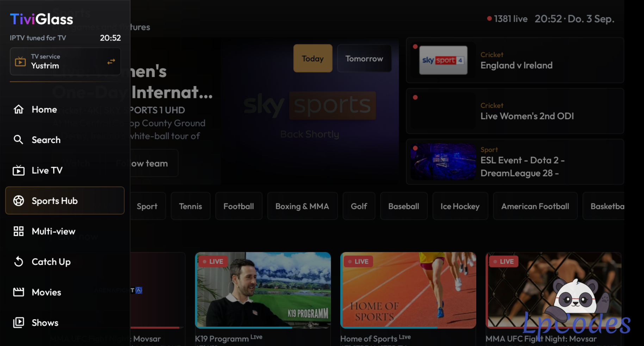This screenshot has width=644, height=346.
Task: Open England v Ireland cricket card
Action: click(515, 60)
